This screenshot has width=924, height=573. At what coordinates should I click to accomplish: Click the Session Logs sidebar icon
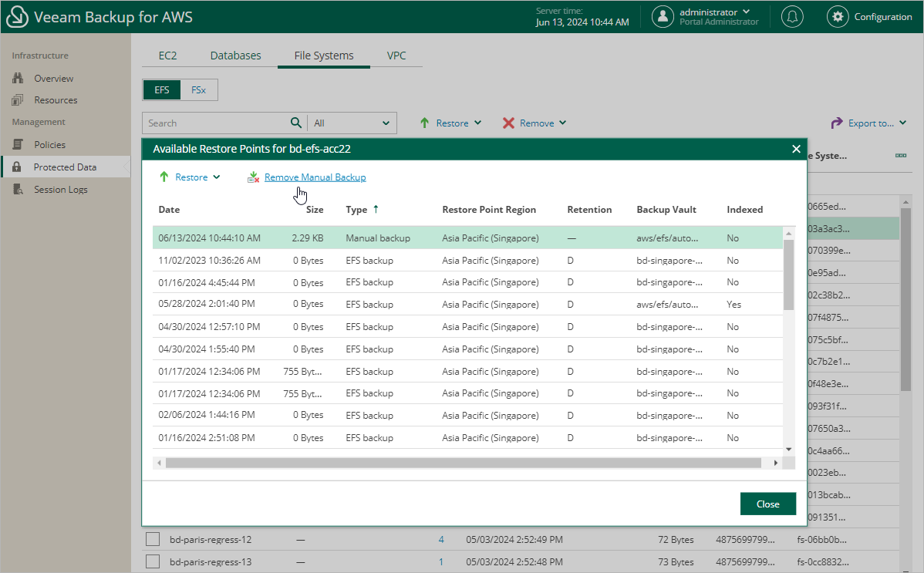point(19,189)
